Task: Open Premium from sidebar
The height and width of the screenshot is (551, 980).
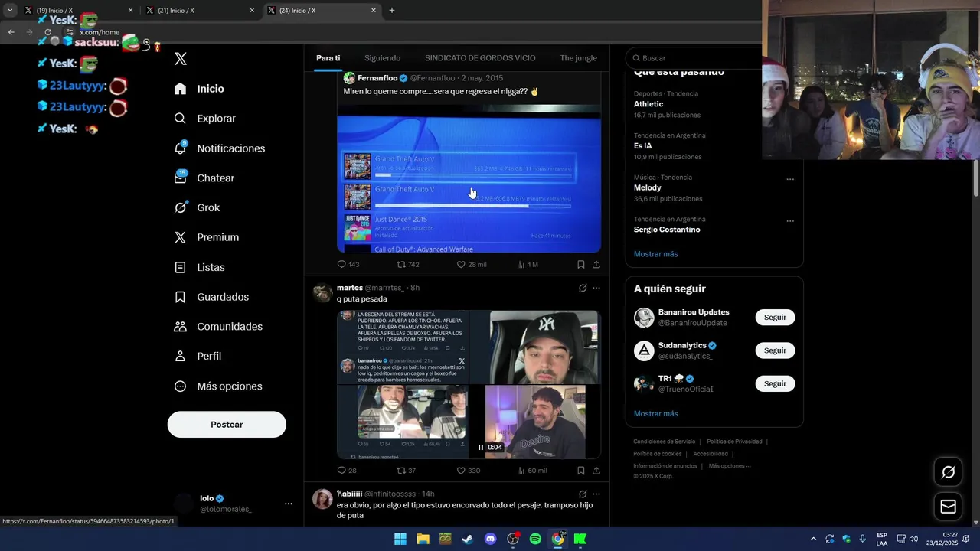Action: tap(207, 237)
